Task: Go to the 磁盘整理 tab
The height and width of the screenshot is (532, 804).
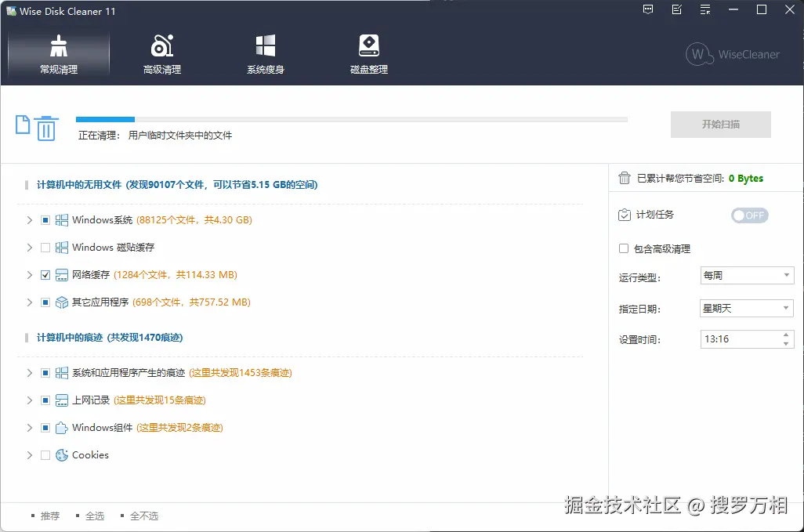Action: pos(368,55)
